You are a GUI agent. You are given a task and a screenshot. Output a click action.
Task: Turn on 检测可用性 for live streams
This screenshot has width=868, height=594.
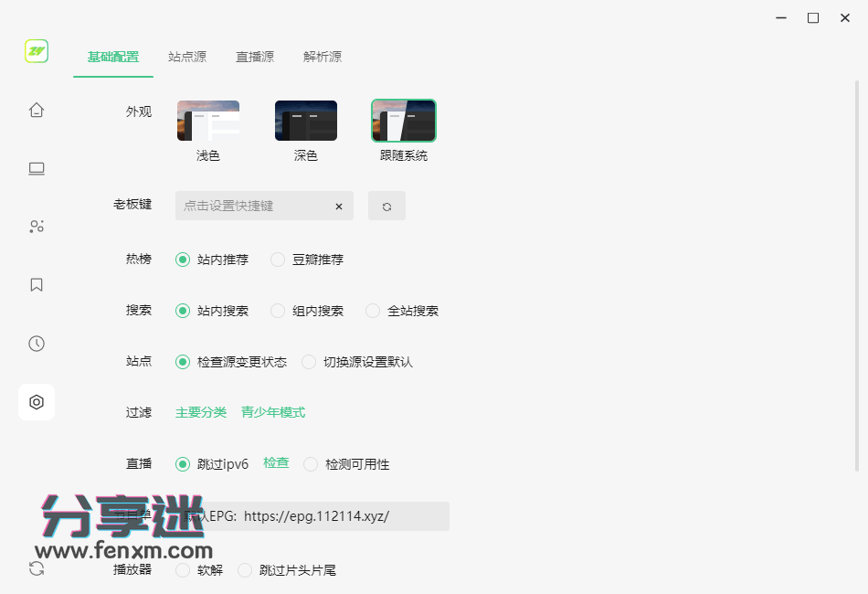(311, 464)
